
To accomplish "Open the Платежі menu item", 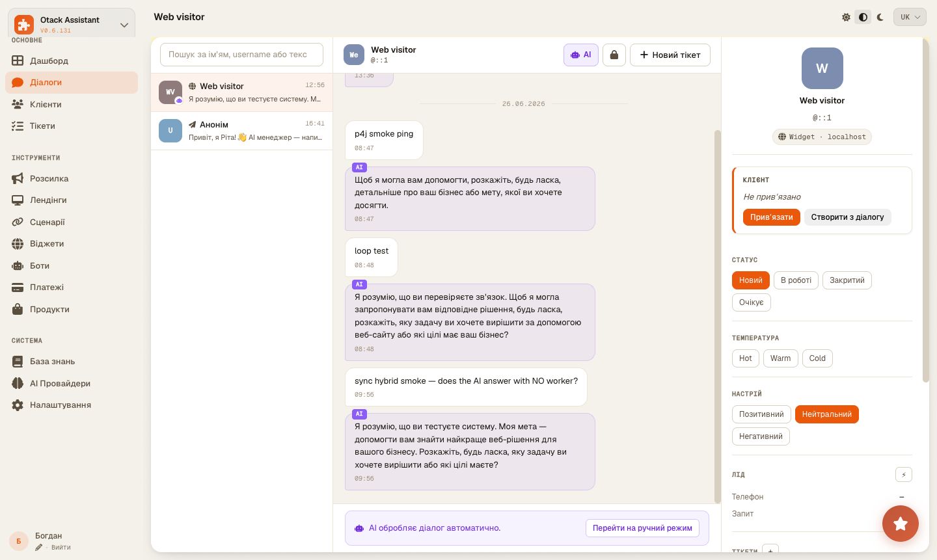I will [72, 287].
